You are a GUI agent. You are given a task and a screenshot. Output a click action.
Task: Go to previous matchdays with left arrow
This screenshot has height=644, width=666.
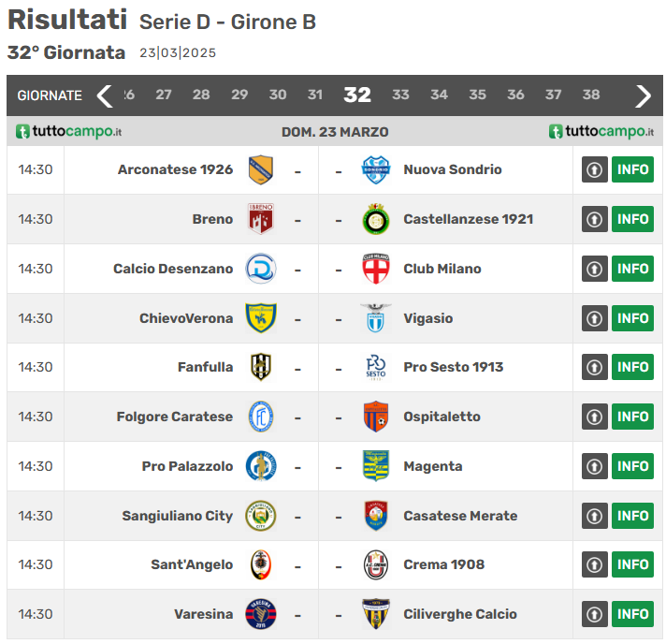click(104, 95)
